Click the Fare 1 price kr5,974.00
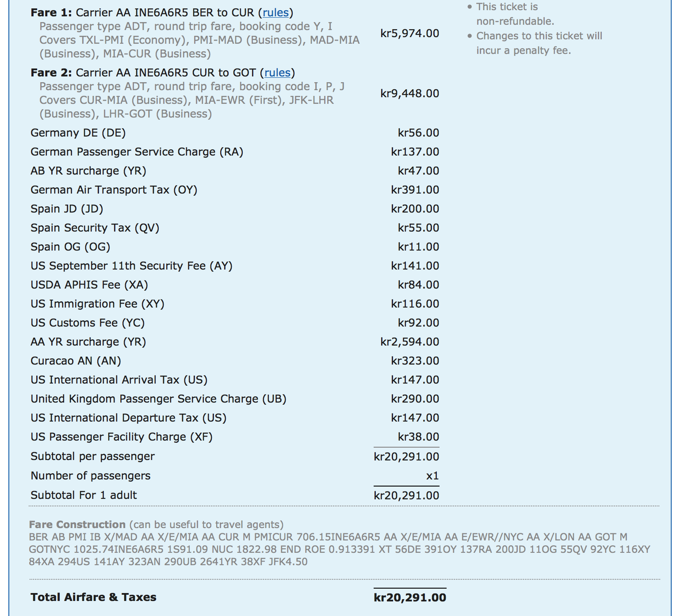 (409, 34)
